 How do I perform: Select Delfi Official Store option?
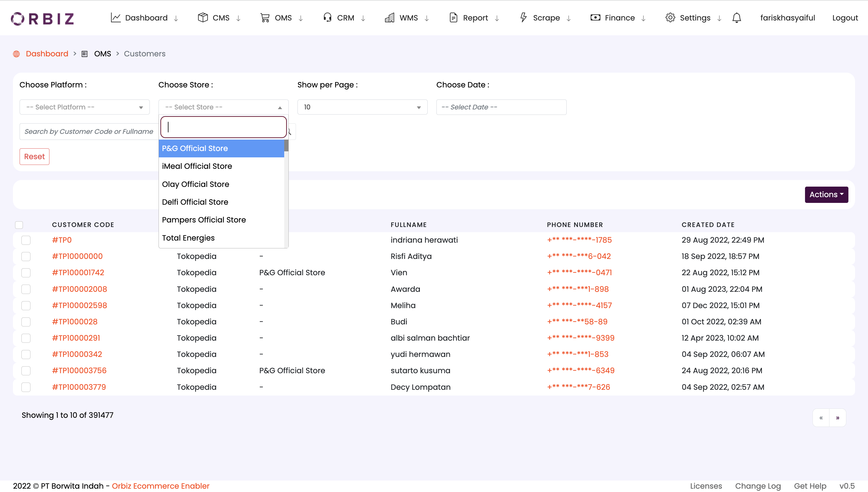221,202
